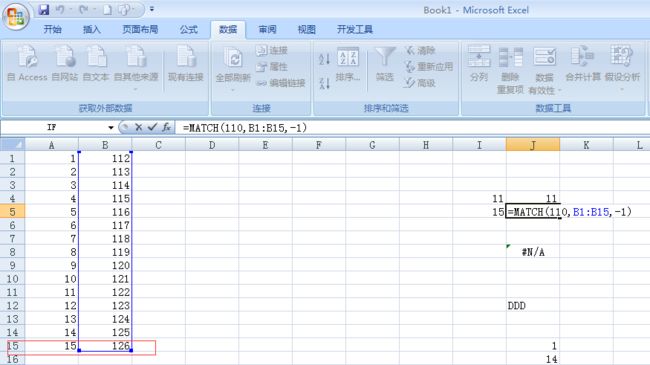Screen dimensions: 650x365
Task: Click 数据有效性 validation icon
Action: (544, 58)
